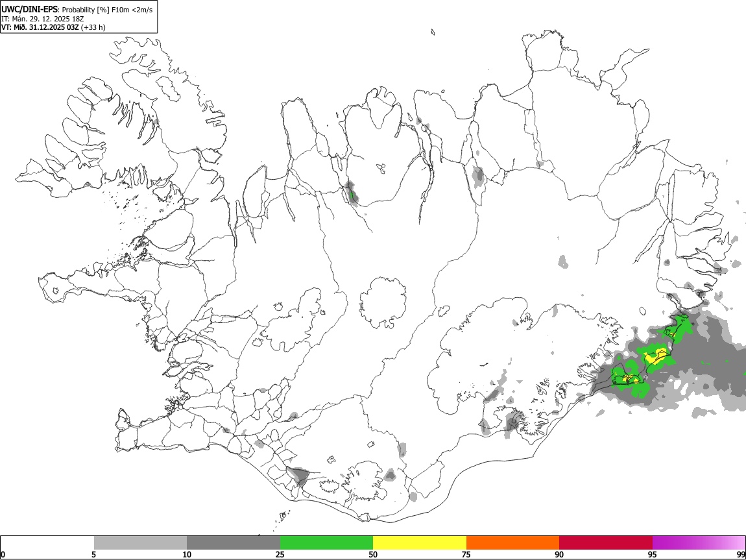The image size is (746, 560).
Task: Click the magenta 95-99% legend swatch
Action: click(x=699, y=542)
